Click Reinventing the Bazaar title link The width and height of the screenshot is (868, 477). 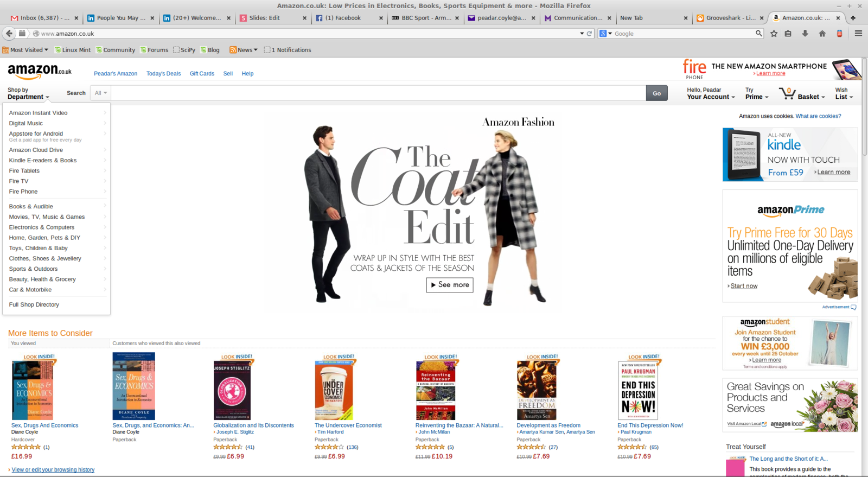click(459, 425)
